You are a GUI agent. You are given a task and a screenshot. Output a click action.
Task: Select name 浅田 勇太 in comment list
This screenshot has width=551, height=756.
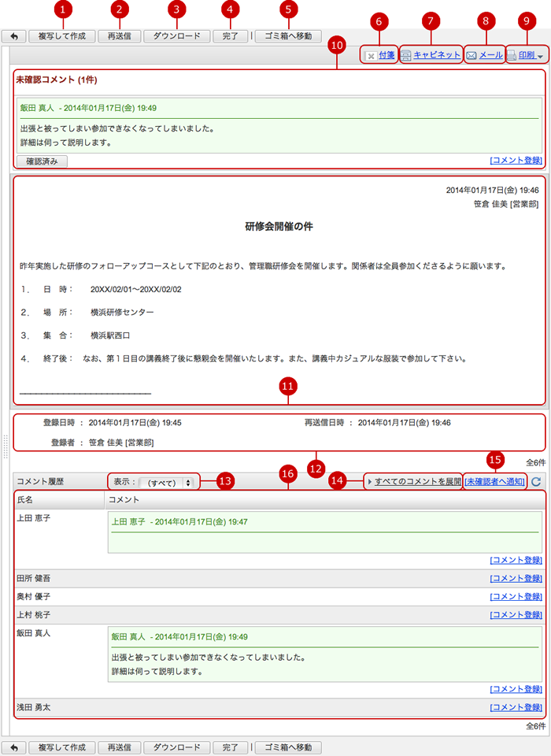coord(33,708)
